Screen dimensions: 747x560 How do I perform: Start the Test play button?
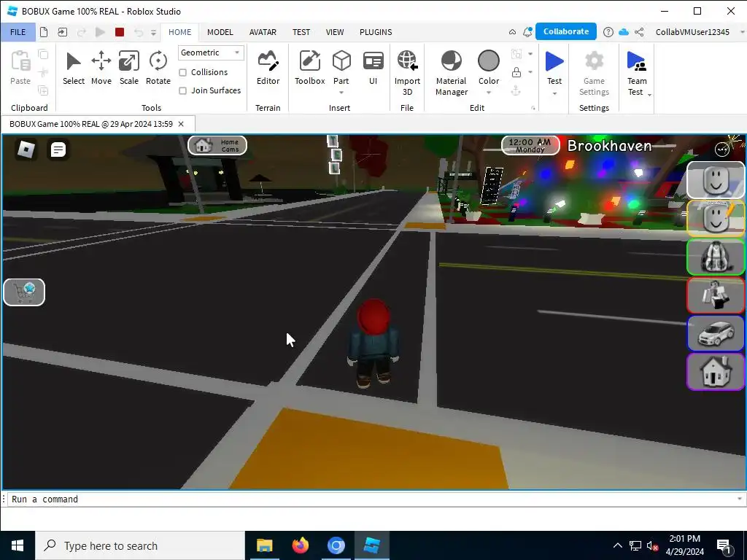(x=554, y=62)
